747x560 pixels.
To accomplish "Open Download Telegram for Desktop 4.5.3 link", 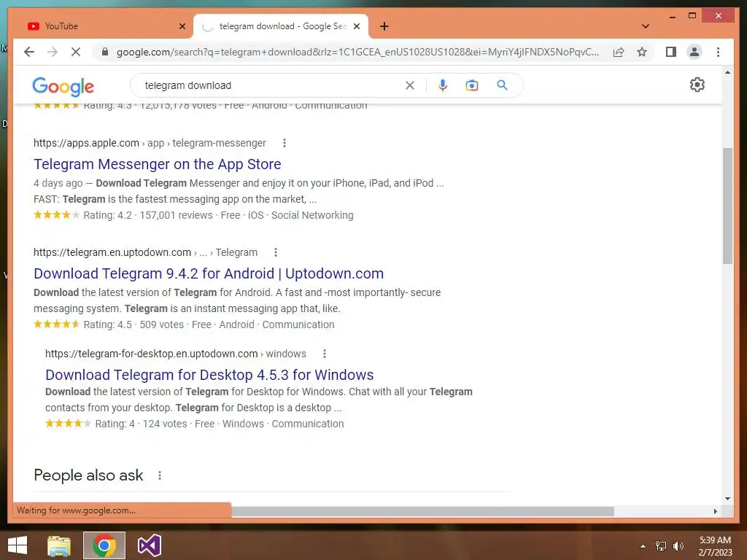I will (x=209, y=376).
